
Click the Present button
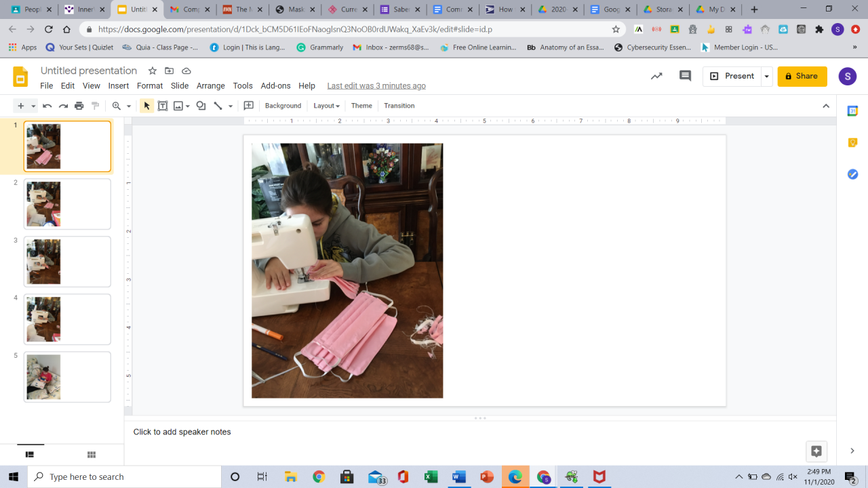click(x=732, y=76)
